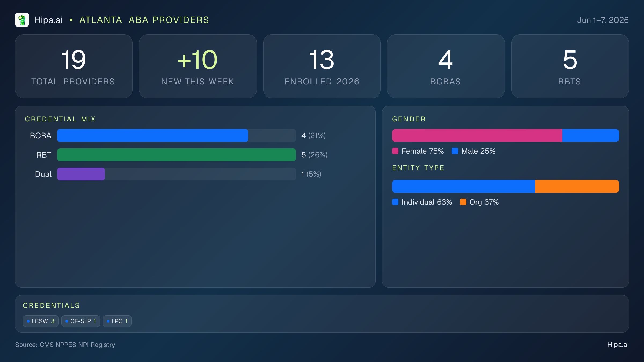
Task: Click the Hipa.ai footer link
Action: (618, 345)
